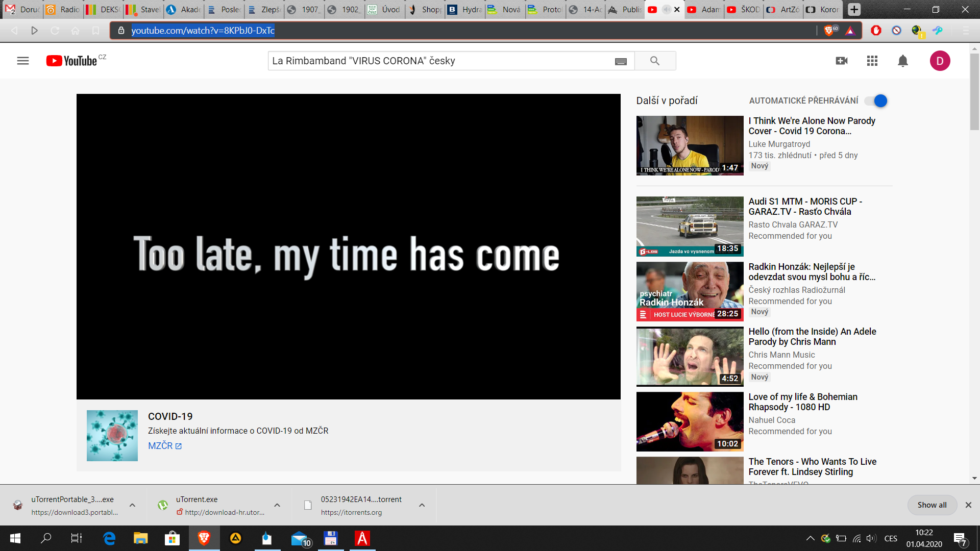Toggle the autoplay switch
This screenshot has width=980, height=551.
click(876, 101)
